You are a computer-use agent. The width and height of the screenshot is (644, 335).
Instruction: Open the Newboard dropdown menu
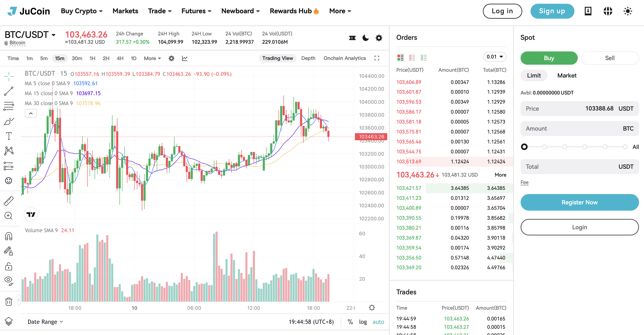tap(240, 11)
